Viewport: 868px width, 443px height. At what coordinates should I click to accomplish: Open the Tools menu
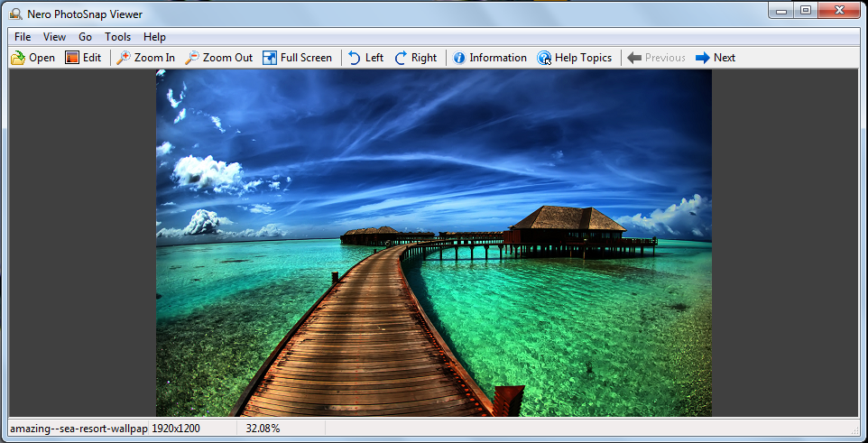click(118, 37)
